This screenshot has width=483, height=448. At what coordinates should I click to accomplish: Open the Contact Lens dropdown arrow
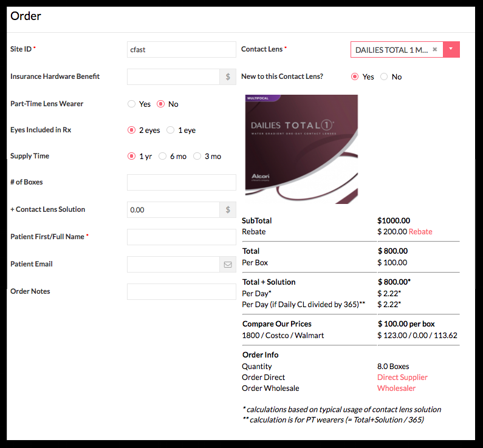click(451, 49)
